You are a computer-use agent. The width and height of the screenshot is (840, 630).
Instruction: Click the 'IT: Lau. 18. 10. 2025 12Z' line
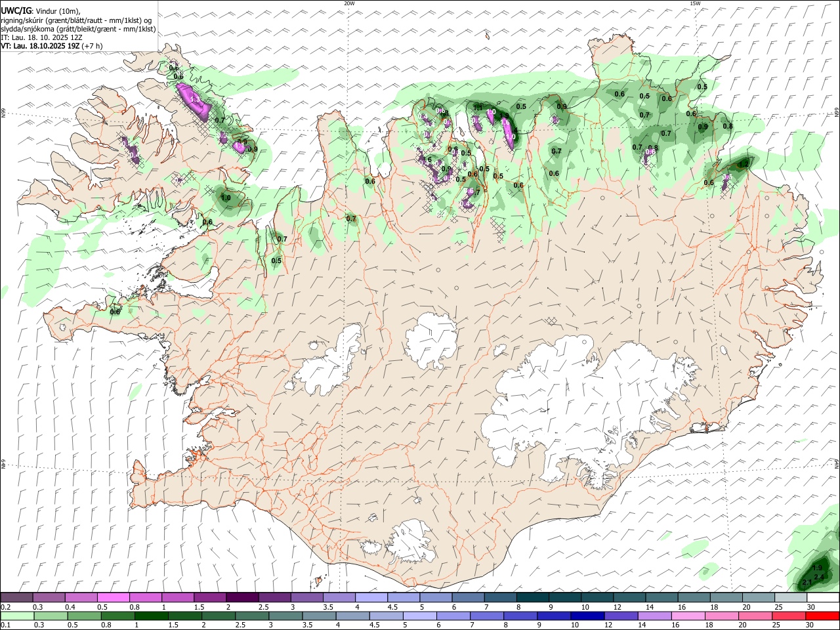pos(41,37)
